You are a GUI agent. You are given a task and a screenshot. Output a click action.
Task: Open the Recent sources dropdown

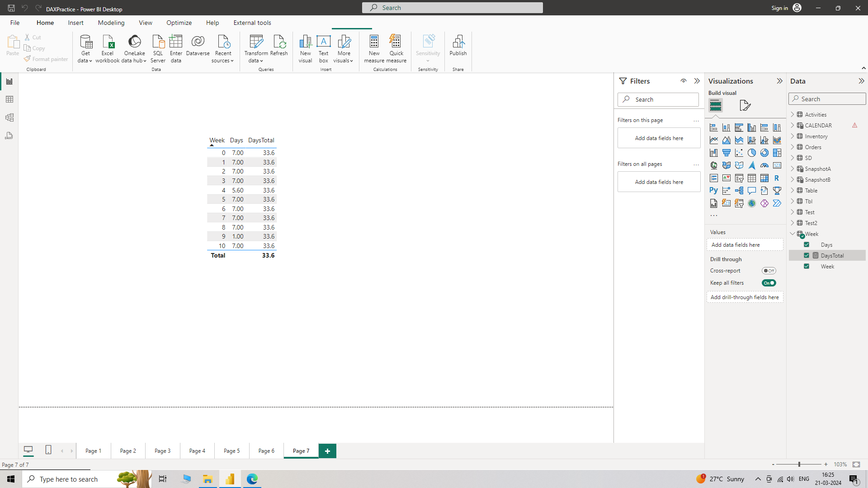coord(222,49)
